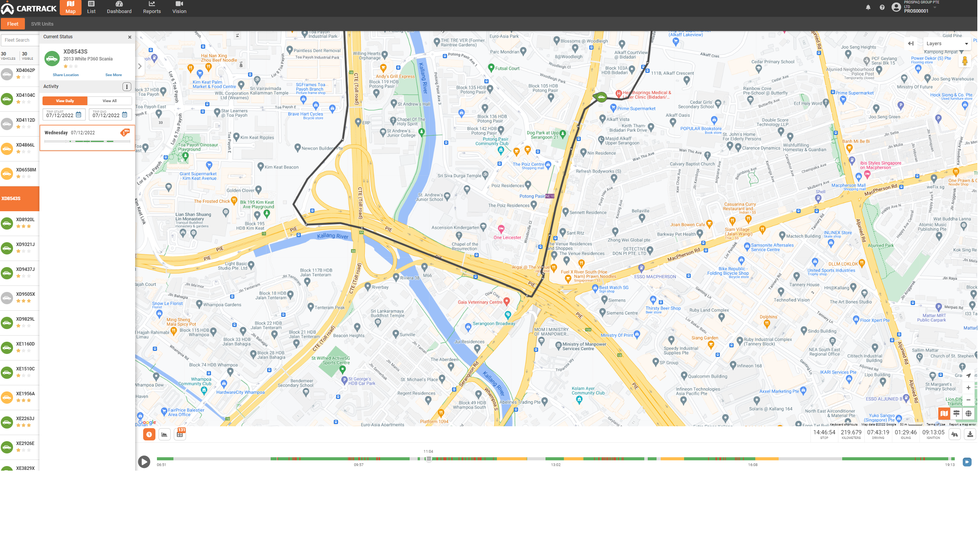
Task: Click the timeline scrubber handle at 11:04
Action: pyautogui.click(x=429, y=459)
